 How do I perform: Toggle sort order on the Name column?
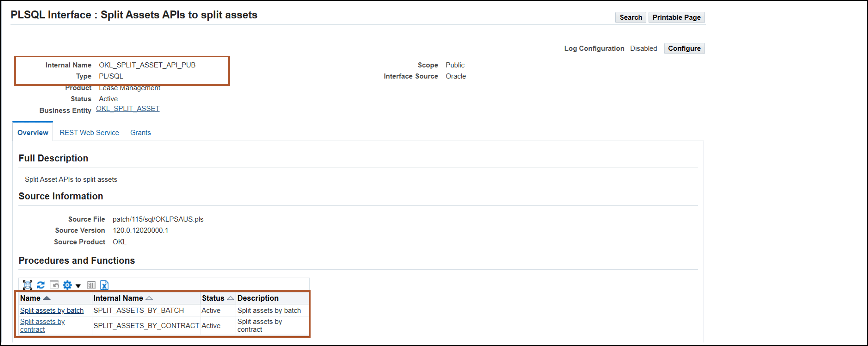47,298
